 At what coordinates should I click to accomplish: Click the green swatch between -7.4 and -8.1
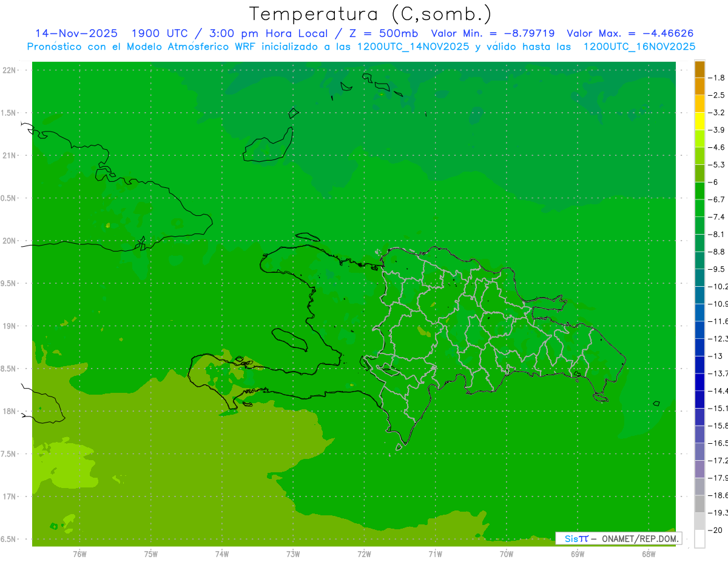click(699, 226)
